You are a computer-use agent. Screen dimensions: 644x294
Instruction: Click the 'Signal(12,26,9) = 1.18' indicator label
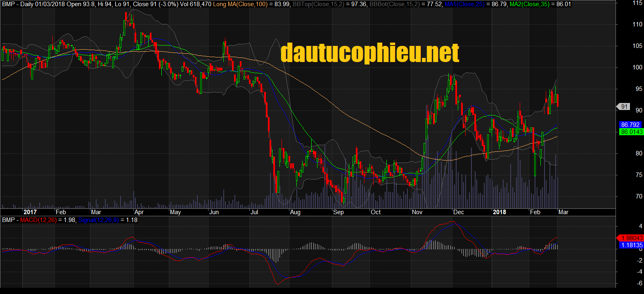coord(108,220)
